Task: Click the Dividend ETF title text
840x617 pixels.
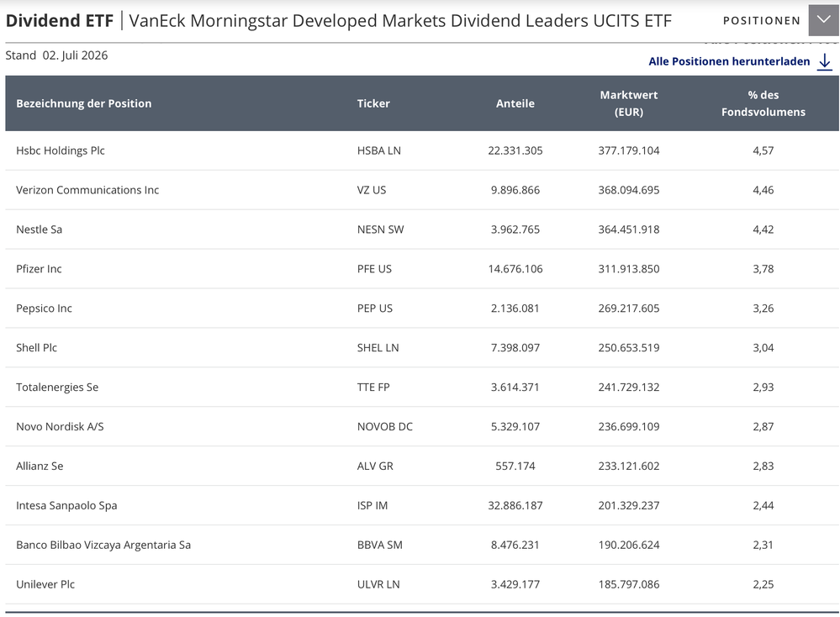Action: [x=60, y=21]
